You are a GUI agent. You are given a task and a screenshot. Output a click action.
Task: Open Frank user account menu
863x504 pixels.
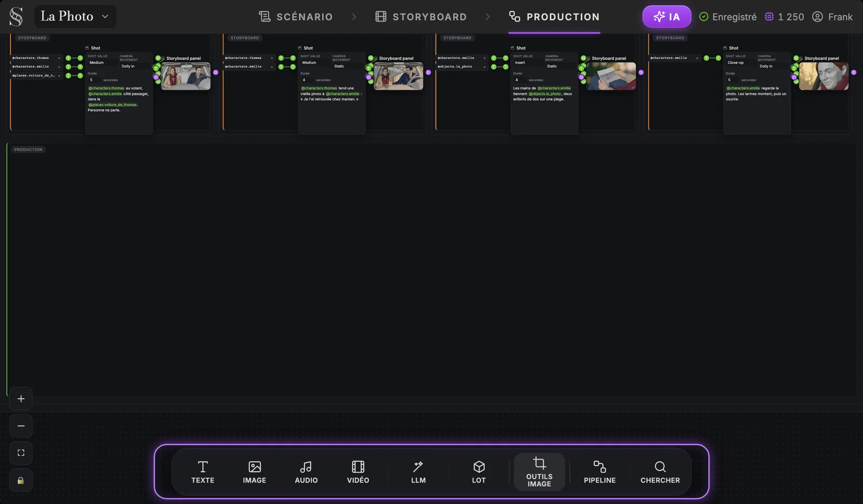833,17
